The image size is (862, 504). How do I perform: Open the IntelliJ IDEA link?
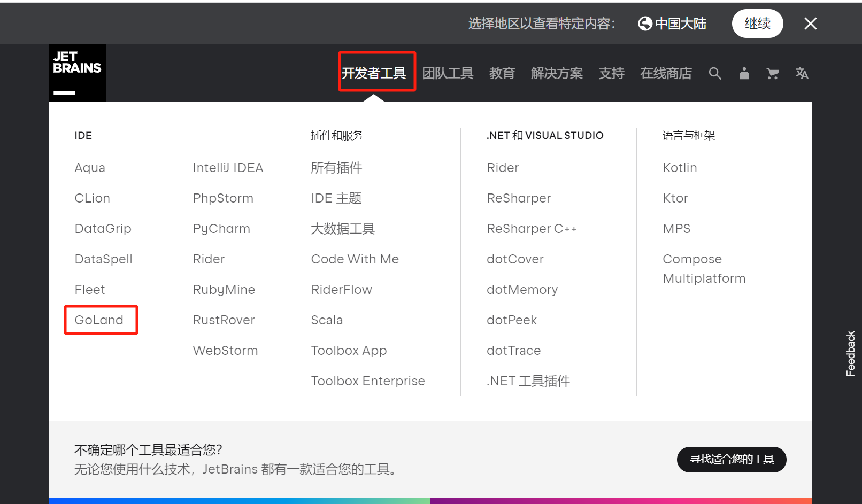tap(228, 168)
